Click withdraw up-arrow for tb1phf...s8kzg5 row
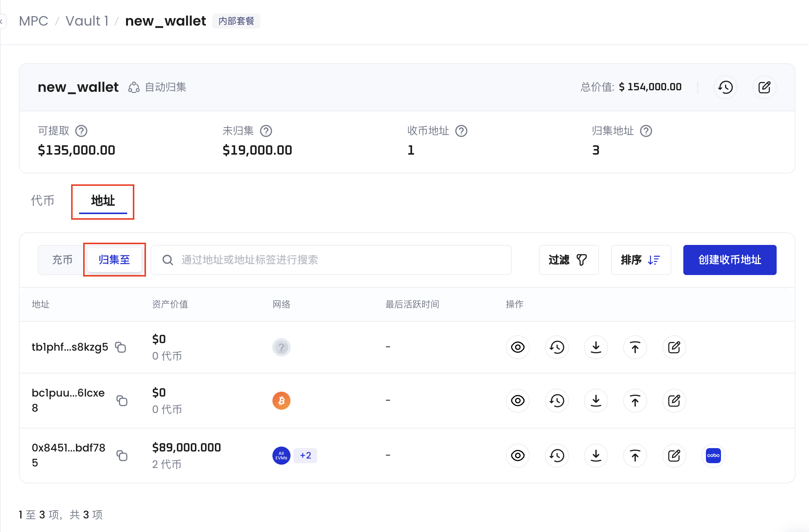The width and height of the screenshot is (809, 532). [x=635, y=347]
